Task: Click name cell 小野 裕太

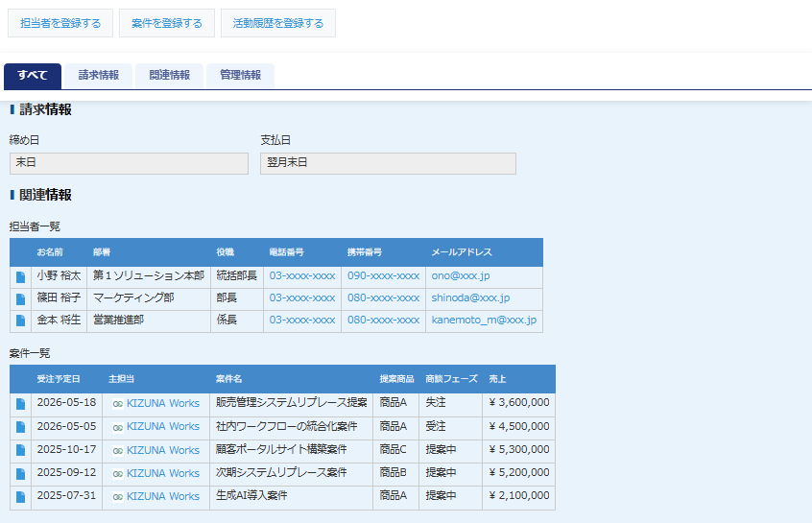Action: tap(60, 276)
